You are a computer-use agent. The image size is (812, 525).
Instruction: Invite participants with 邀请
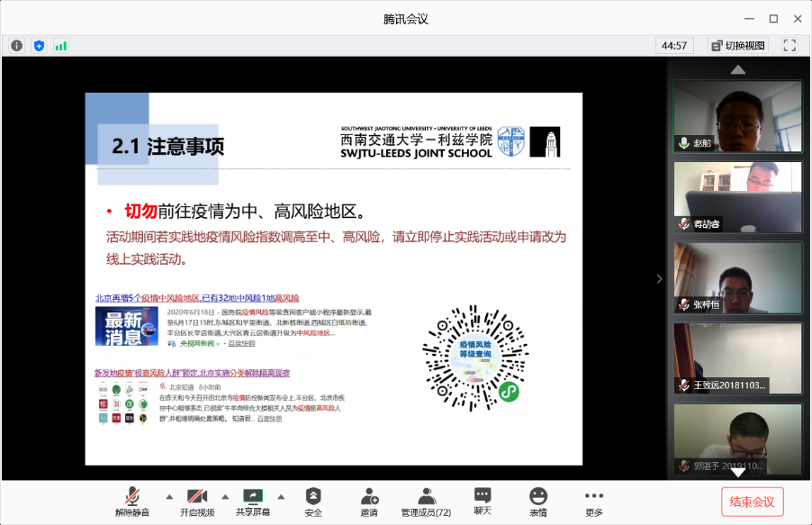pos(369,502)
